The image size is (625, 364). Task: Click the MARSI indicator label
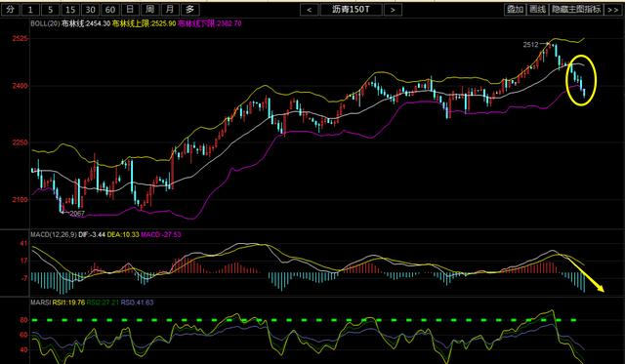(x=41, y=303)
